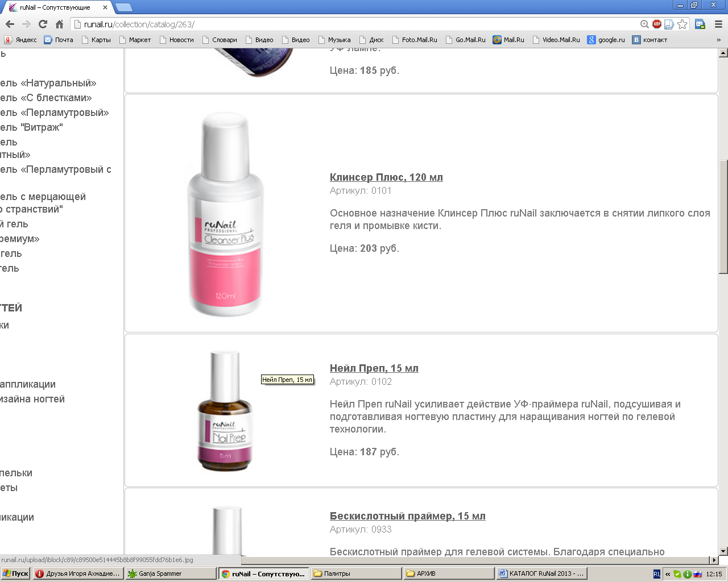
Task: Open the google.ru bookmark
Action: [606, 40]
